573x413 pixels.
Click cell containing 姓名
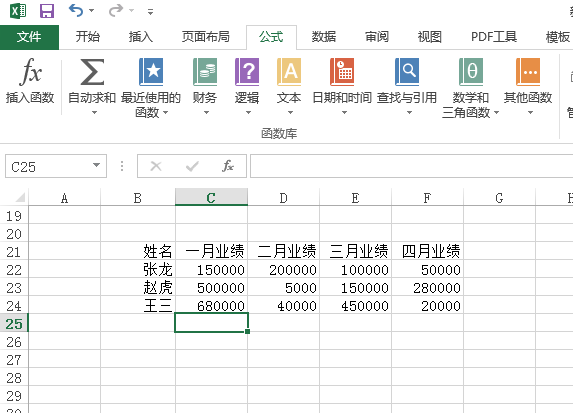[138, 251]
